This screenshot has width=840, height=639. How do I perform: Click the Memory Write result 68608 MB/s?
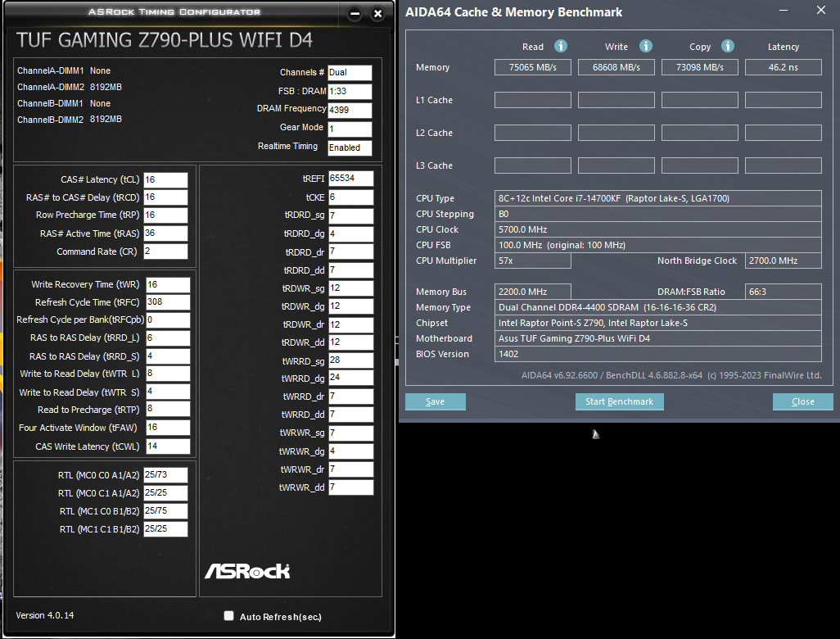pos(616,67)
